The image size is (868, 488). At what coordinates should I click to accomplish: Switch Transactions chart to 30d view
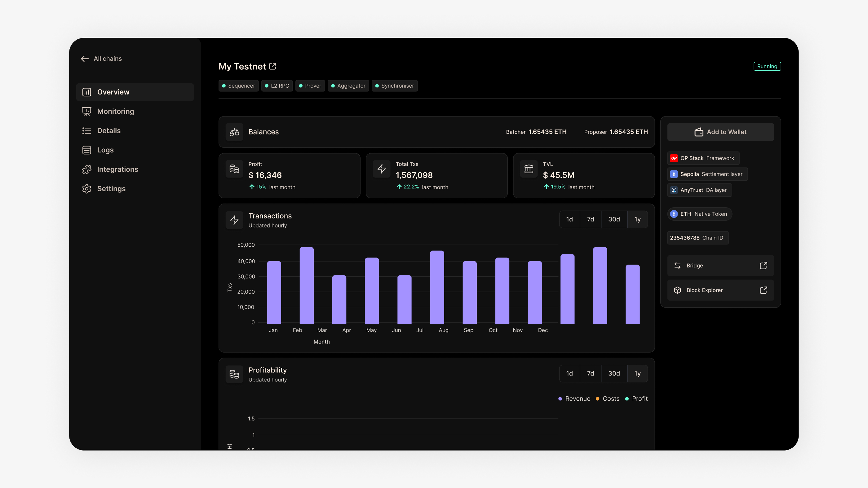tap(614, 219)
